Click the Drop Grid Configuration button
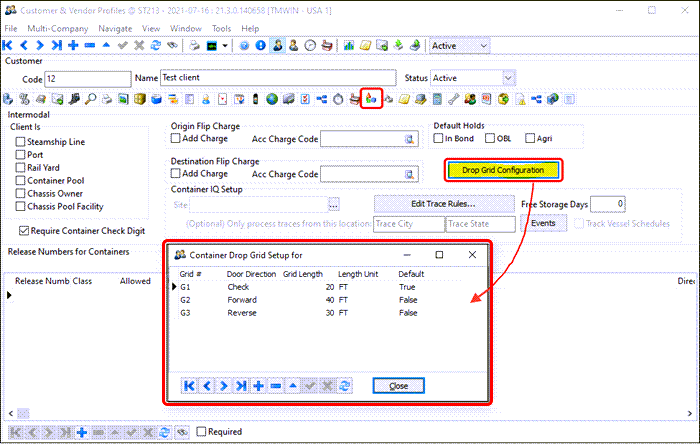This screenshot has width=700, height=444. point(503,170)
